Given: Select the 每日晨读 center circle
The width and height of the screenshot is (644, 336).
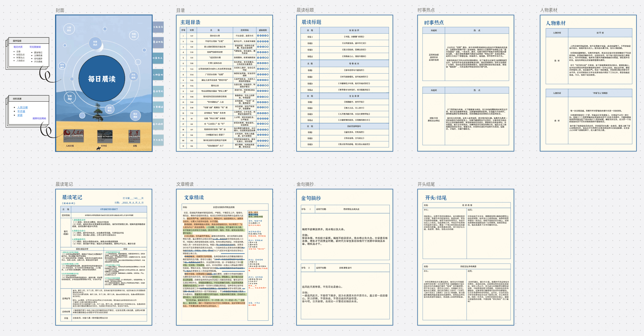Looking at the screenshot, I should point(102,79).
